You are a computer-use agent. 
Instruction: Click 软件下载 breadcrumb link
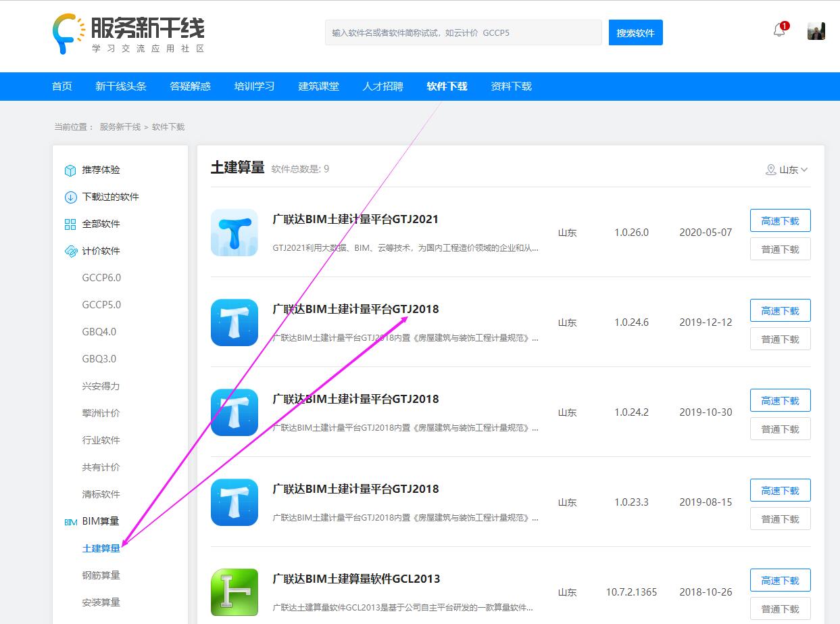[168, 127]
